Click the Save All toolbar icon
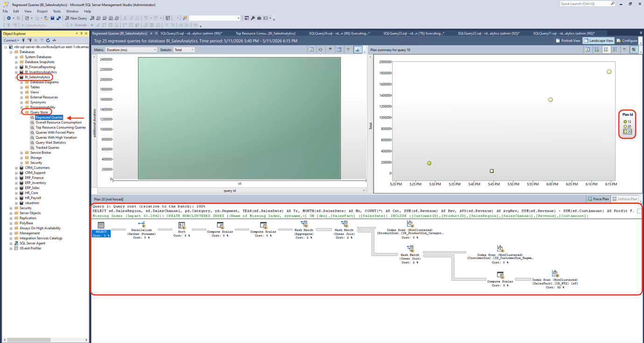644x343 pixels. [x=58, y=18]
